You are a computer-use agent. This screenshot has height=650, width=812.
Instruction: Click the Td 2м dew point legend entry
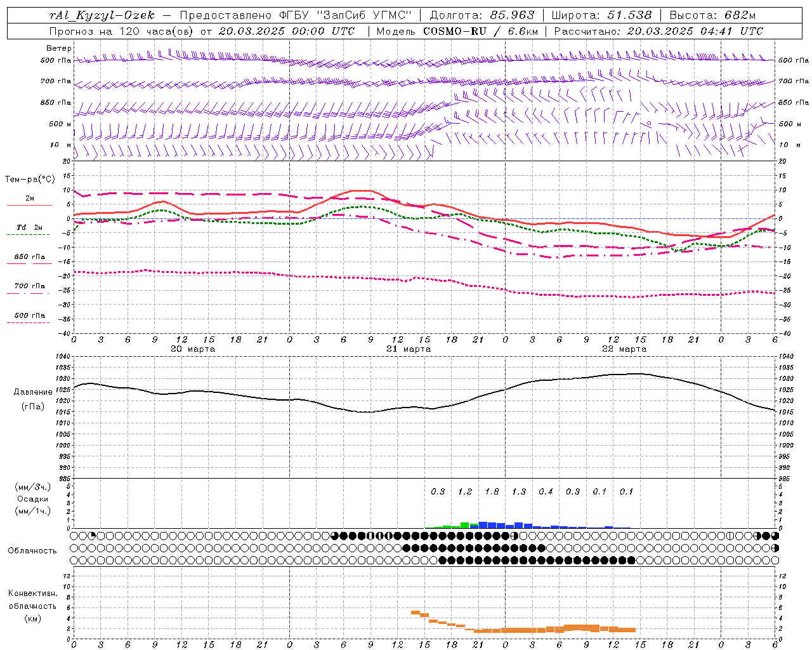pyautogui.click(x=30, y=227)
